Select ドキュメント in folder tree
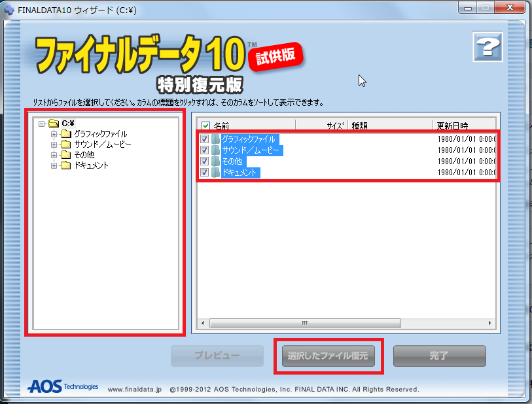 [x=91, y=165]
